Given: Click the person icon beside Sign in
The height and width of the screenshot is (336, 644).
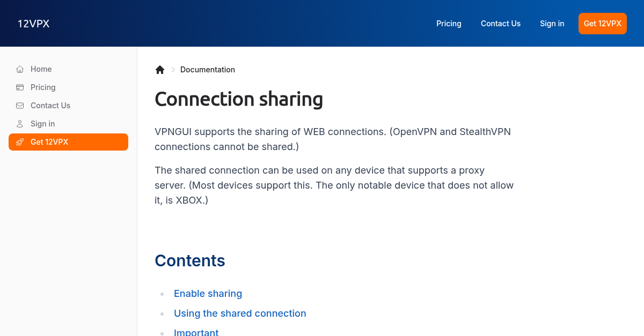Looking at the screenshot, I should pos(19,124).
